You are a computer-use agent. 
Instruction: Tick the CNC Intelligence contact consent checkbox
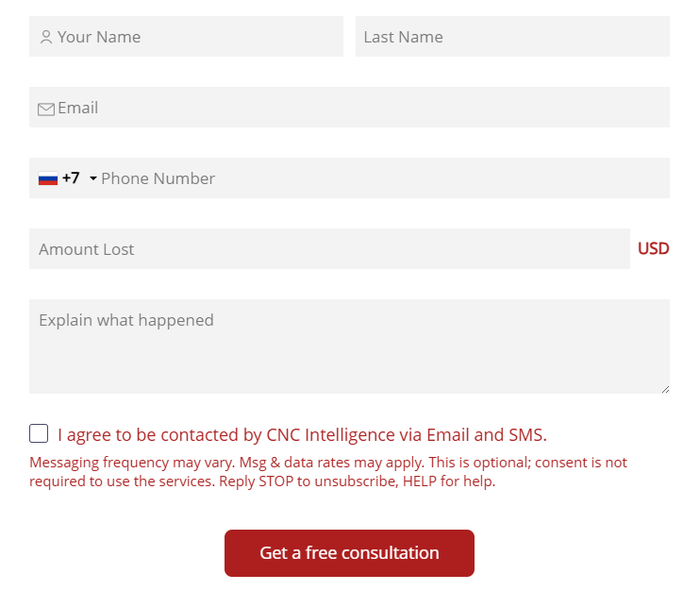click(x=39, y=433)
